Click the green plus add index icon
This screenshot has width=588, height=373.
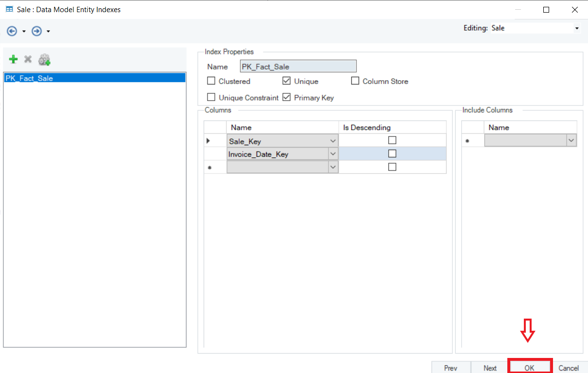click(14, 59)
